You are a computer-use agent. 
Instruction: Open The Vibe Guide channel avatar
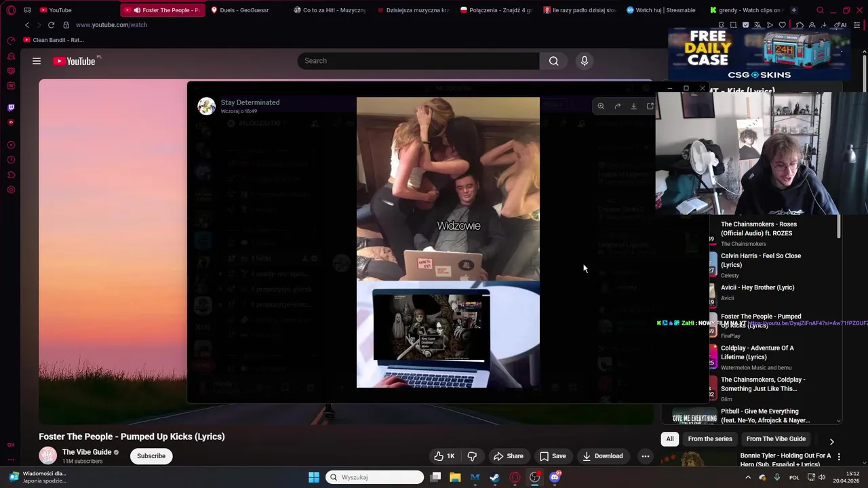47,456
